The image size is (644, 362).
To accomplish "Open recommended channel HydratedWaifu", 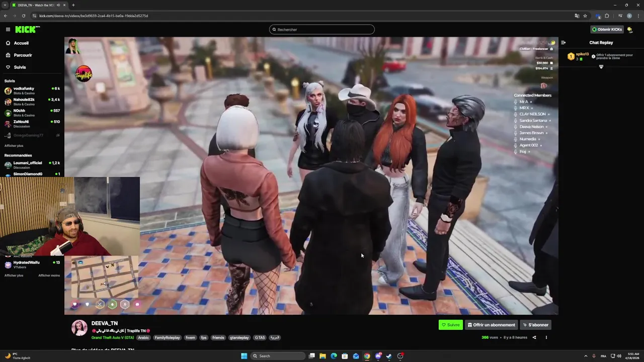I will (x=32, y=264).
